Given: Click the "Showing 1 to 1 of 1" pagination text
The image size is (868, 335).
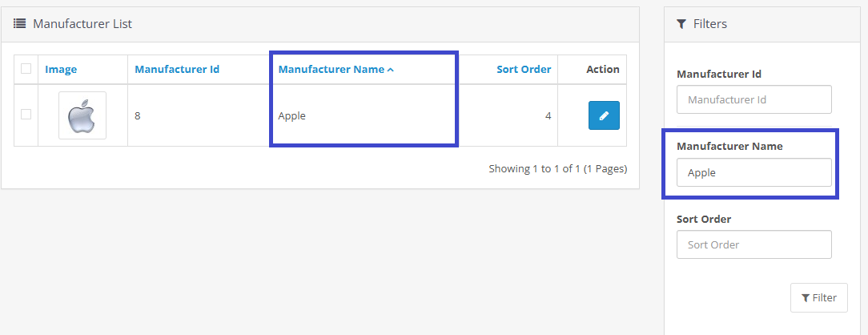Looking at the screenshot, I should [557, 169].
